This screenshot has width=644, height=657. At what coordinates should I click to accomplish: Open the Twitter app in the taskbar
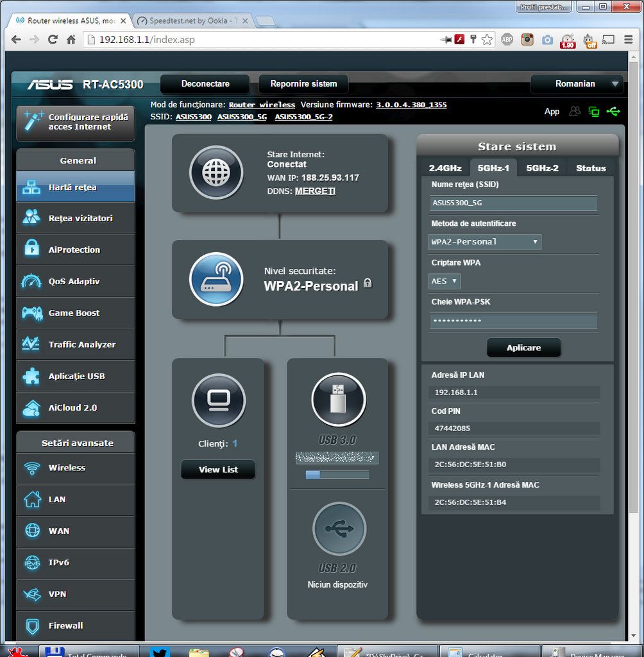pos(160,653)
